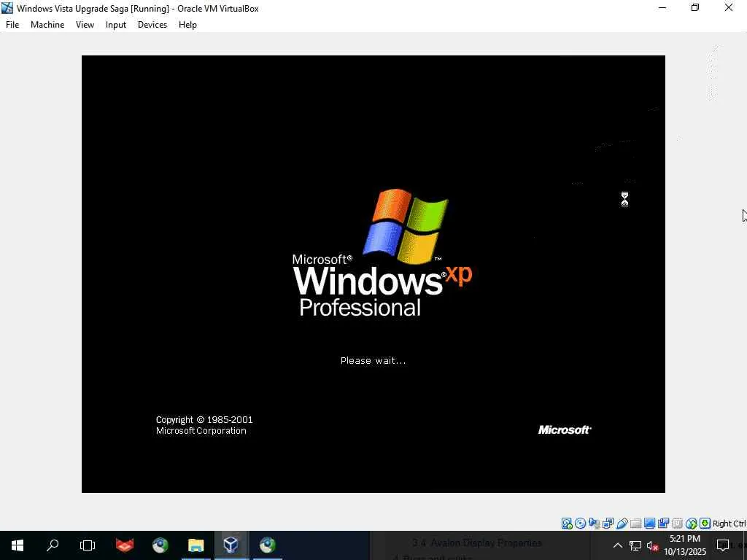This screenshot has width=747, height=560.
Task: Open Task View from the taskbar
Action: (88, 545)
